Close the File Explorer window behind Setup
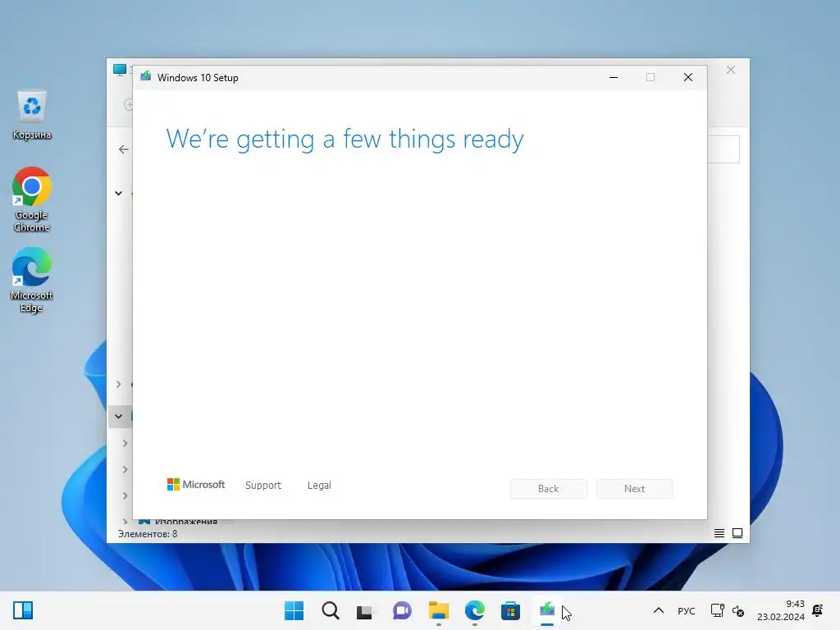 (731, 71)
